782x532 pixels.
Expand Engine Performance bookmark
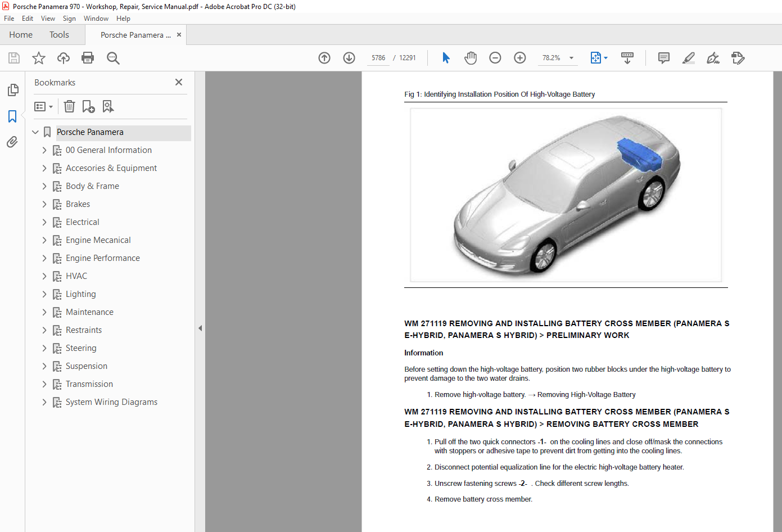tap(44, 258)
